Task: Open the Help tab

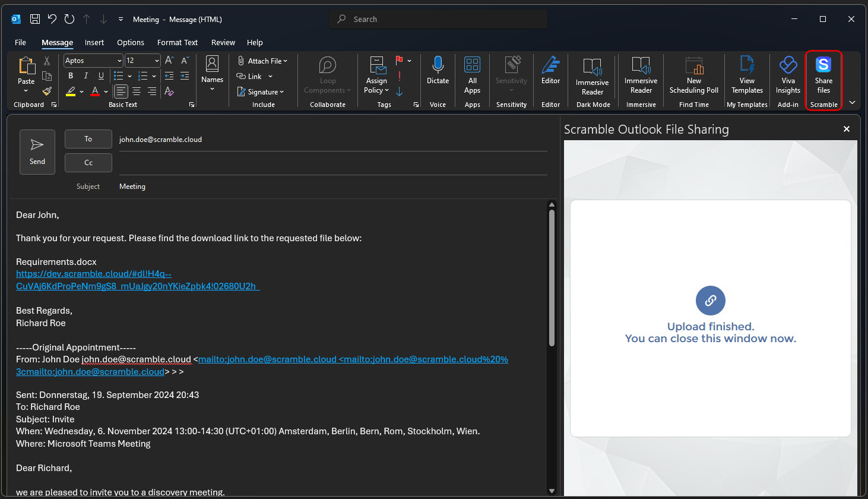Action: pos(255,43)
